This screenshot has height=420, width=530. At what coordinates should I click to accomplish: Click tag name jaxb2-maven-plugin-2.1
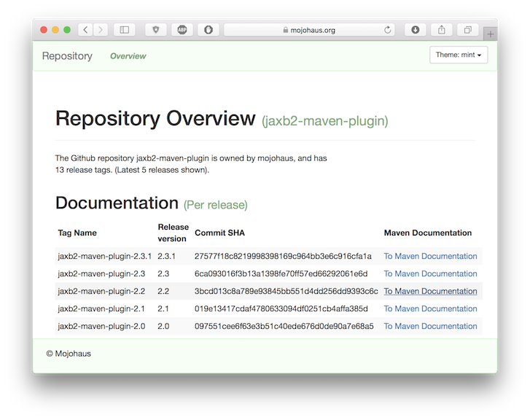click(x=101, y=309)
